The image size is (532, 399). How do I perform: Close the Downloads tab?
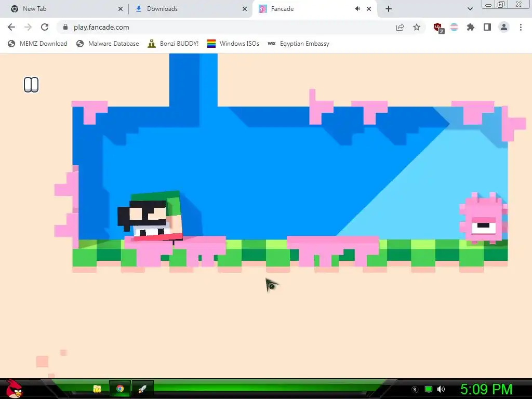[x=245, y=9]
